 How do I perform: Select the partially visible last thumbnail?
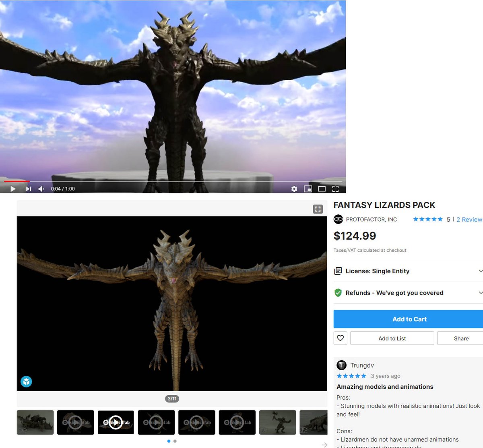pyautogui.click(x=314, y=422)
